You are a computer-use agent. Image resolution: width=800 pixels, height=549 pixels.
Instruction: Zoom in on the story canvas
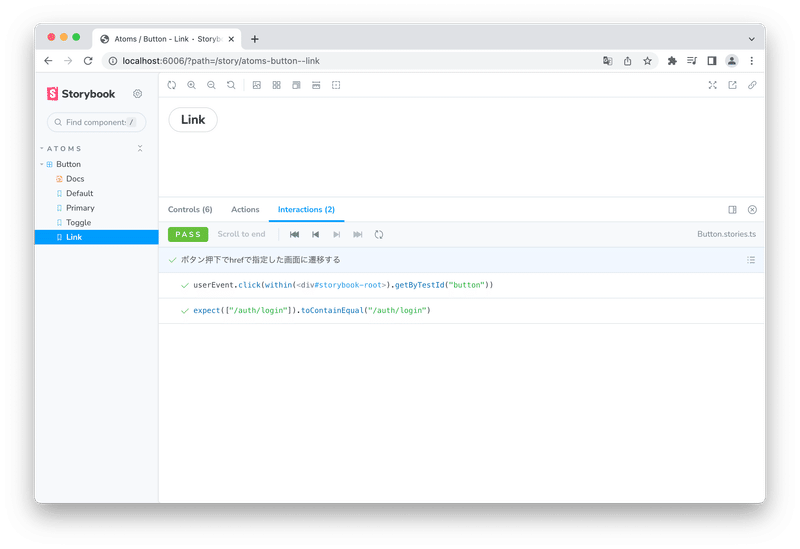click(191, 85)
